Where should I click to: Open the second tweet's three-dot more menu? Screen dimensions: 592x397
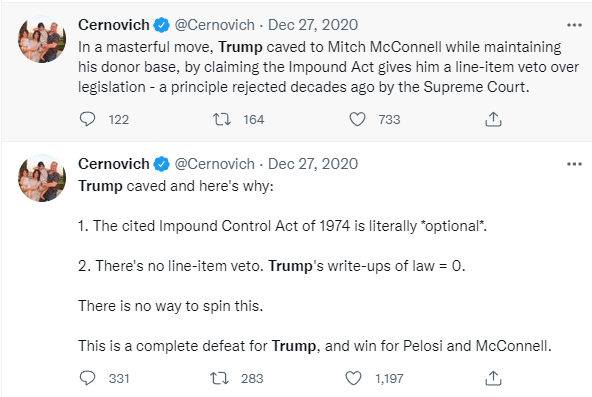[574, 164]
